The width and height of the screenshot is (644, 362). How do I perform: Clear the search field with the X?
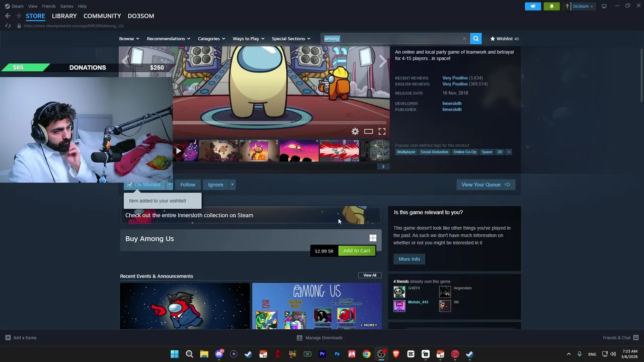tap(464, 39)
